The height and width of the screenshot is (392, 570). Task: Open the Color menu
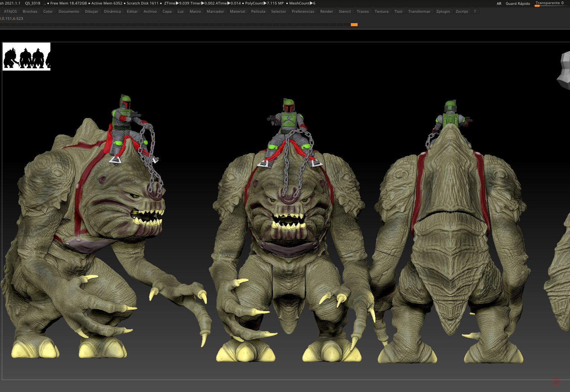[x=48, y=12]
